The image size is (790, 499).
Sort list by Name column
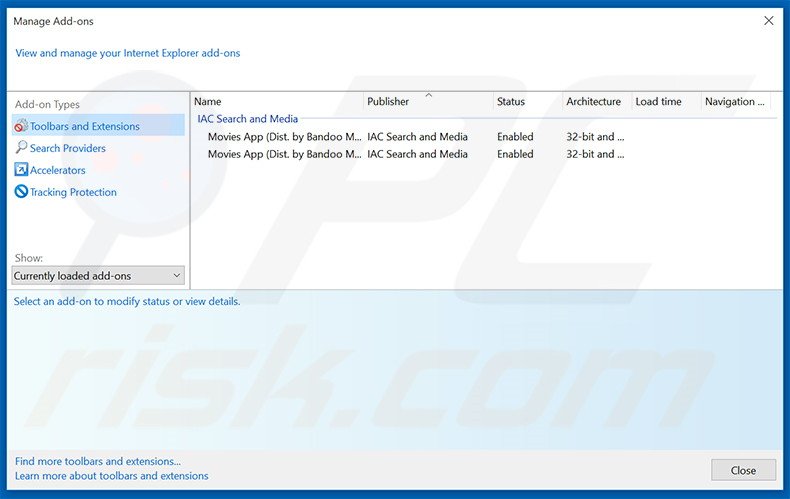coord(276,101)
